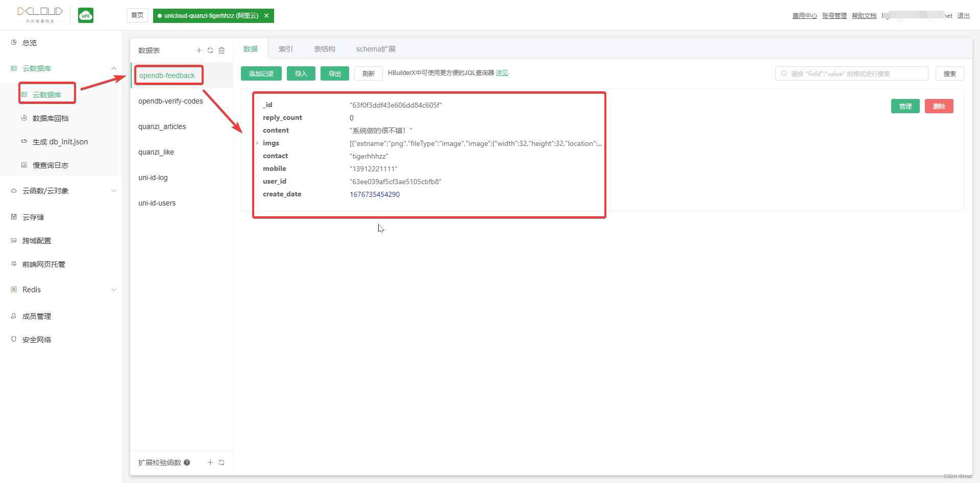Select the uni-id-log table
The height and width of the screenshot is (483, 980).
tap(182, 177)
